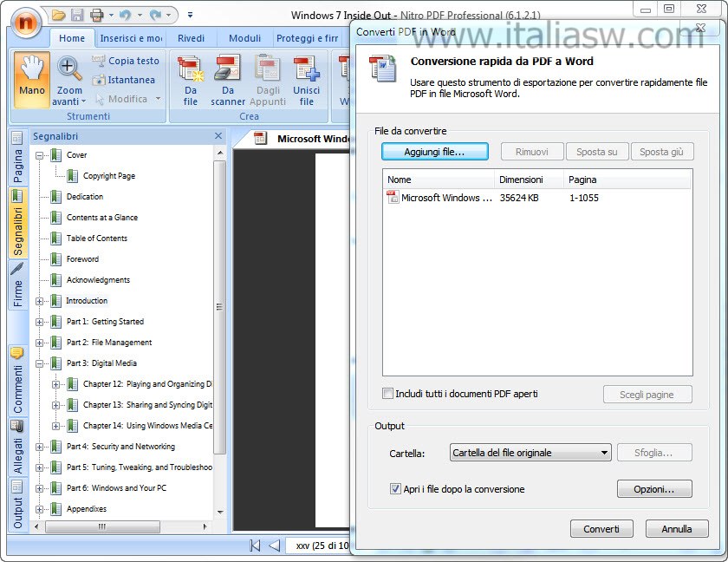Screen dimensions: 728x562
Task: Select the Appendixes bookmark
Action: [x=87, y=508]
